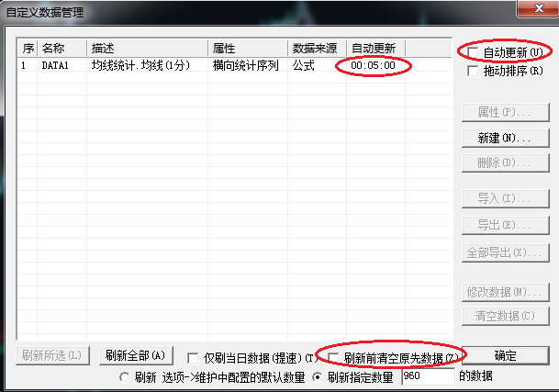Click the 属性(P)... button
This screenshot has width=559, height=392.
[505, 112]
